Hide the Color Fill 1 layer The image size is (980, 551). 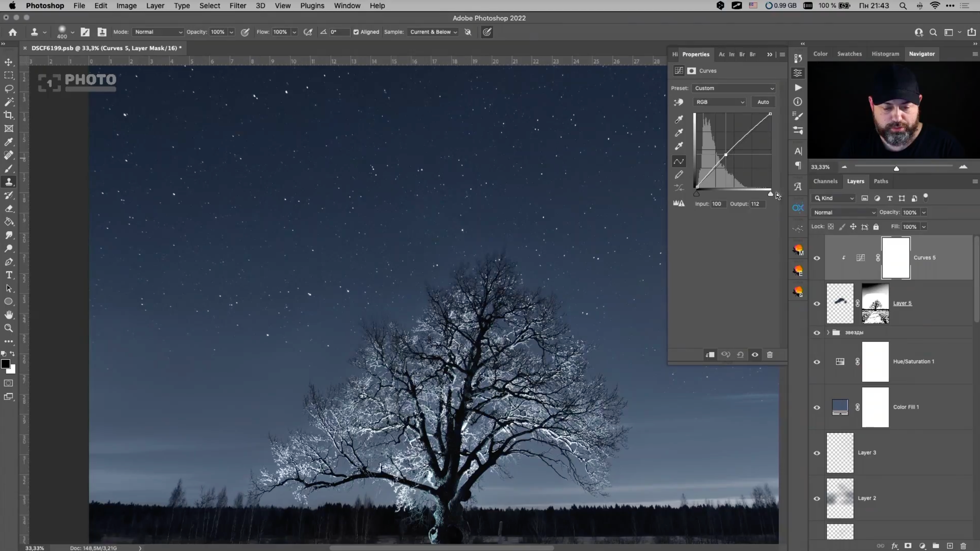tap(817, 407)
